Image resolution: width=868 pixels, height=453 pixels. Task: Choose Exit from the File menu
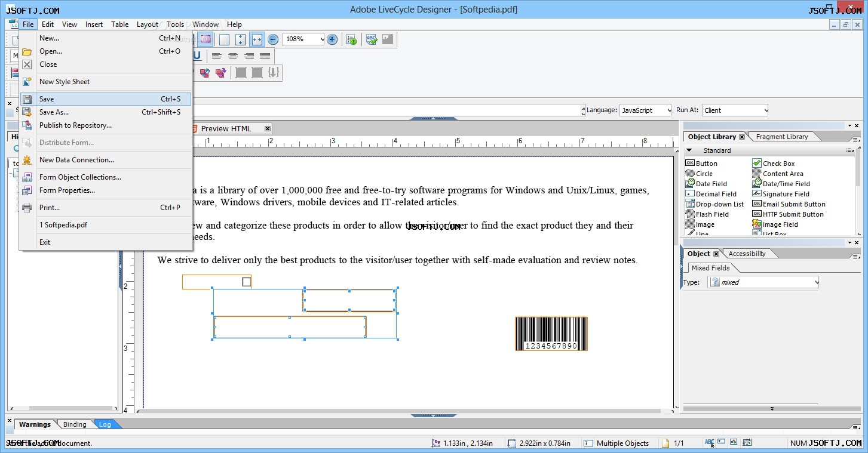point(106,242)
